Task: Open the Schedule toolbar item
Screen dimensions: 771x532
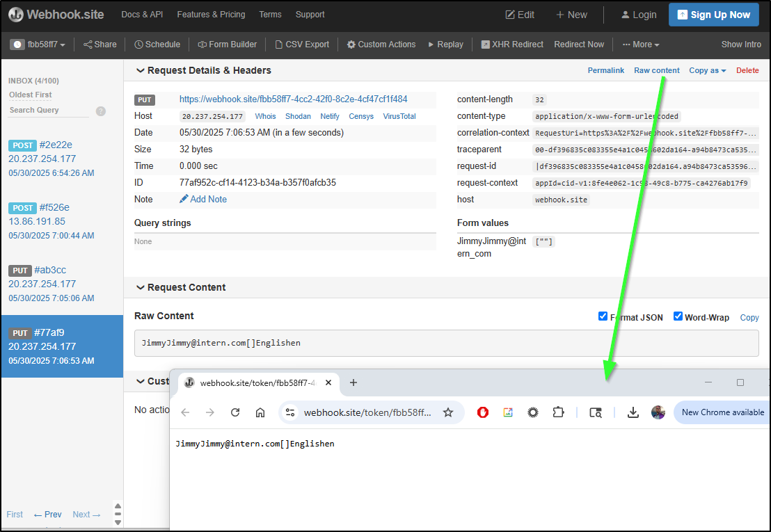Action: [x=157, y=45]
